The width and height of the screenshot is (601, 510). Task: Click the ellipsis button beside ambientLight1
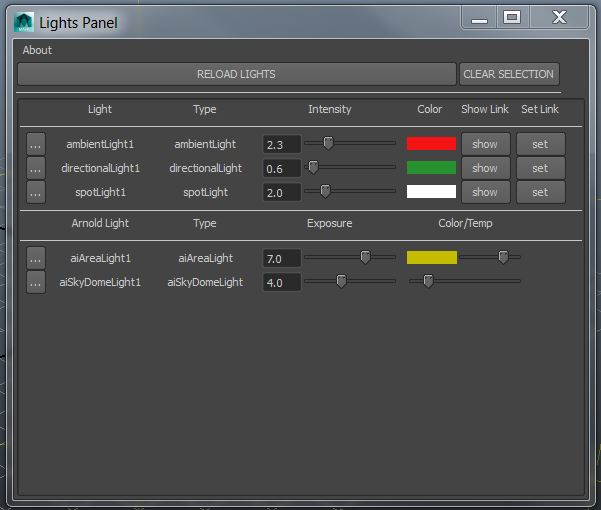[x=36, y=144]
